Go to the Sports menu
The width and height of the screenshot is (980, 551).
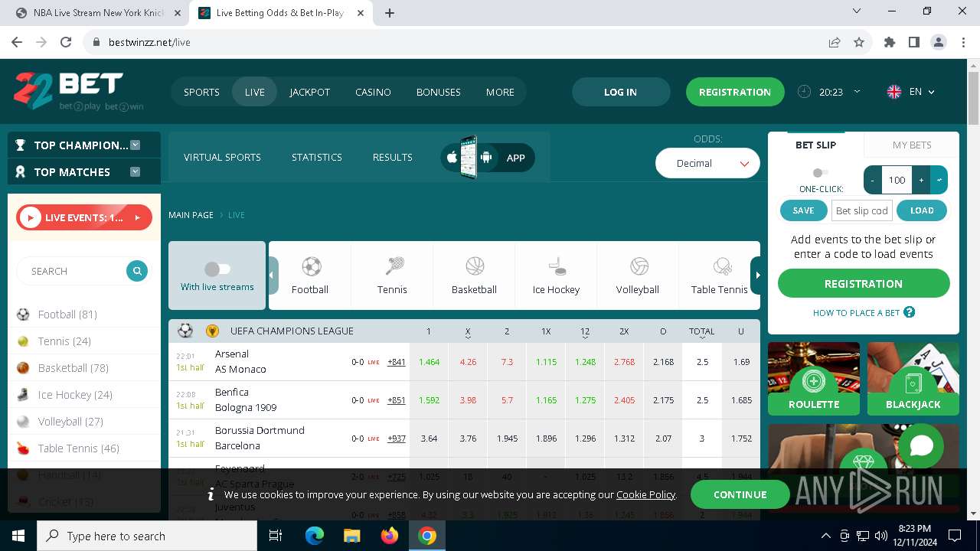(x=201, y=92)
